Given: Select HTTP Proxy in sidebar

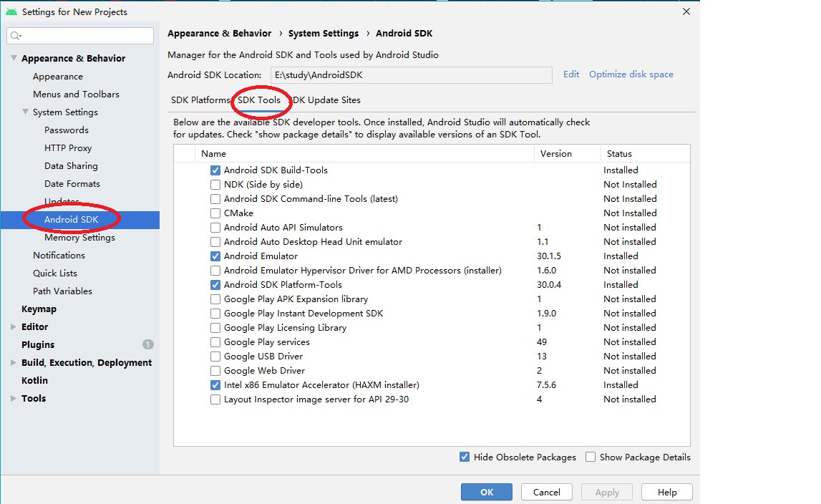Looking at the screenshot, I should click(68, 147).
